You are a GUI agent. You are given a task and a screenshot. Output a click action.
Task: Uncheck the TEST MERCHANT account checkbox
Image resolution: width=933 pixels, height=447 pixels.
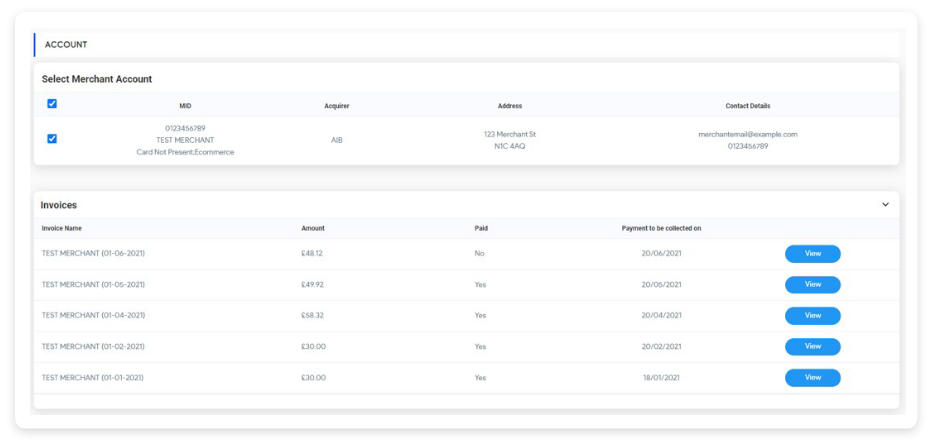click(x=52, y=139)
